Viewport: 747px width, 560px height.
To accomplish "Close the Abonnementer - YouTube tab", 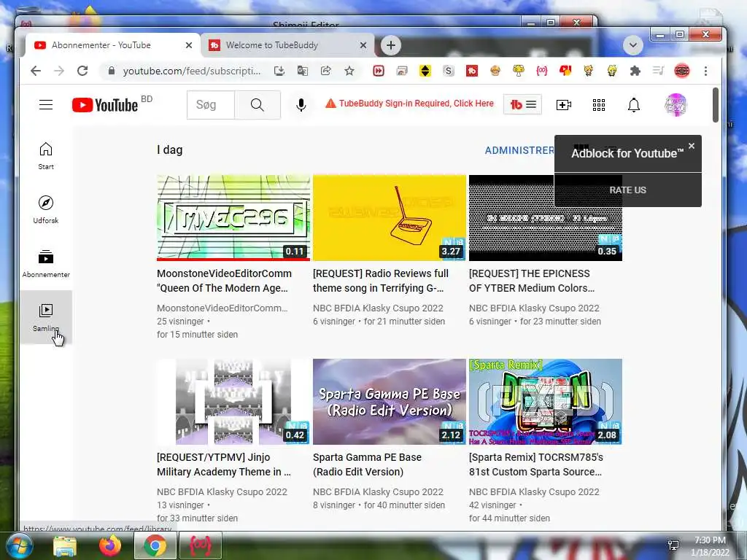I will (189, 45).
